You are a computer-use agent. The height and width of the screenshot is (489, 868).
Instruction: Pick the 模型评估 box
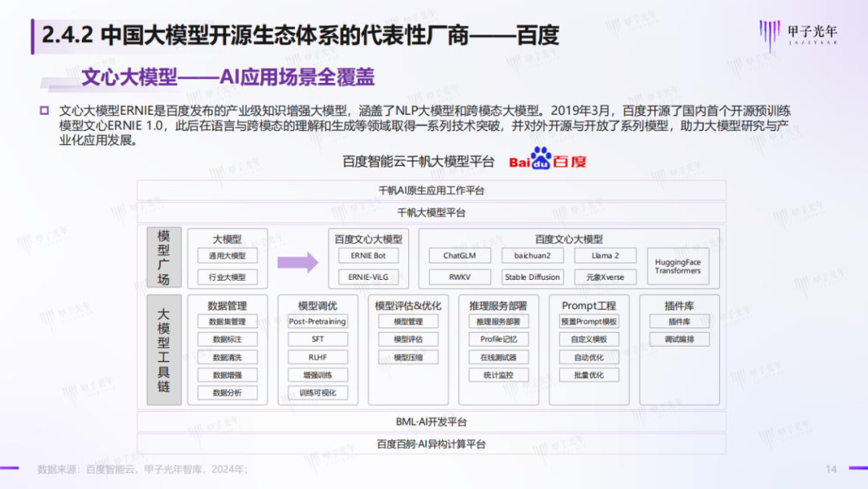click(x=408, y=339)
